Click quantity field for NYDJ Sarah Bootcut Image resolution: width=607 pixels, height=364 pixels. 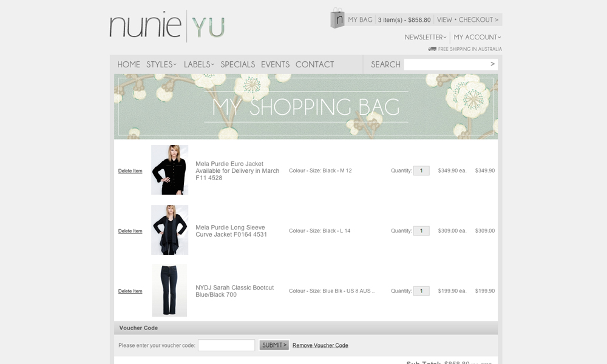point(421,291)
